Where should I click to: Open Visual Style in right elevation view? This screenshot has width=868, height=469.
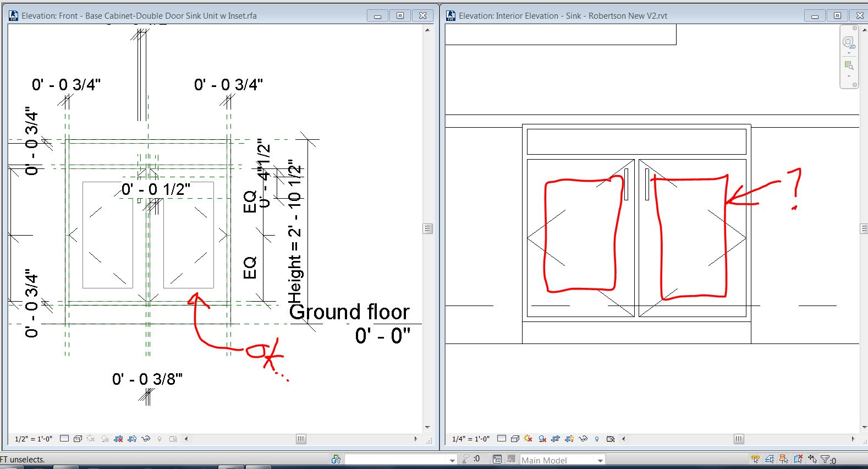(x=515, y=439)
